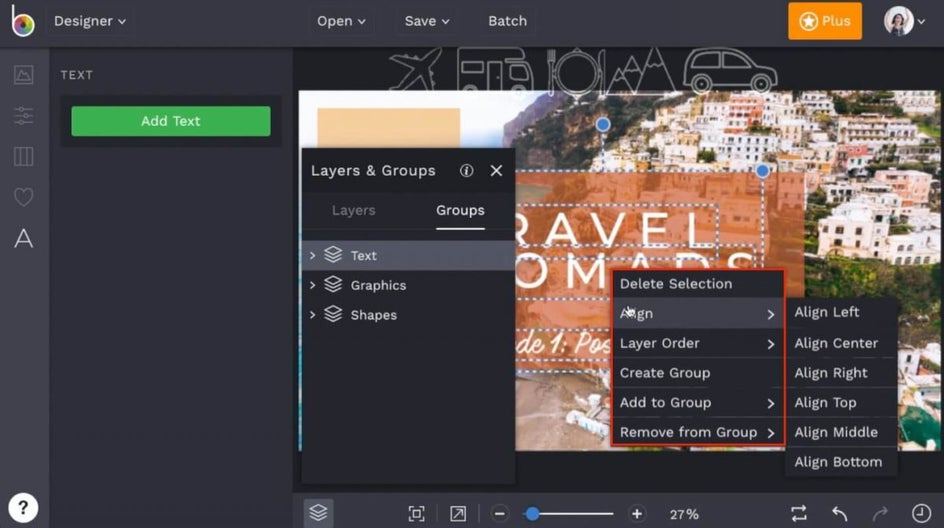Choose Align Left in submenu
This screenshot has height=528, width=944.
[x=841, y=312]
